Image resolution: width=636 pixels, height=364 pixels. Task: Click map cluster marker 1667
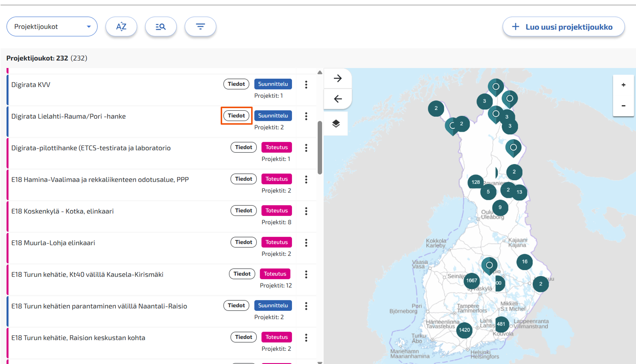(472, 280)
